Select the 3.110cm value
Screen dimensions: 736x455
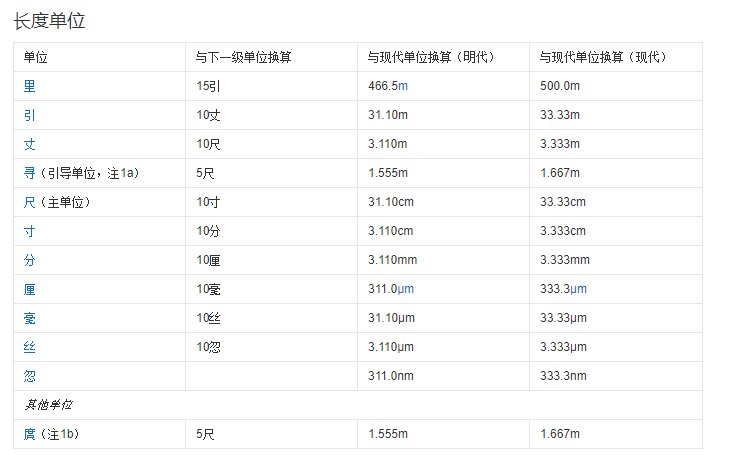391,231
